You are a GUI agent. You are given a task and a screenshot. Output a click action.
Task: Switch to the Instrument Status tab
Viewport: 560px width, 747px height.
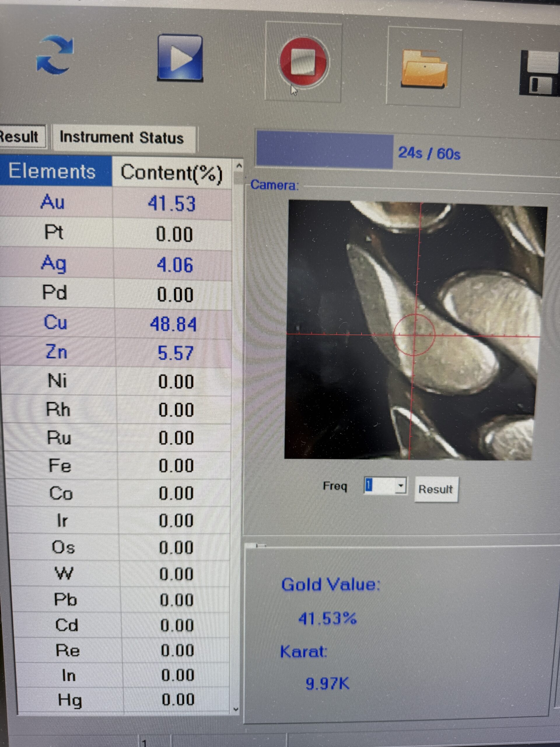[122, 138]
